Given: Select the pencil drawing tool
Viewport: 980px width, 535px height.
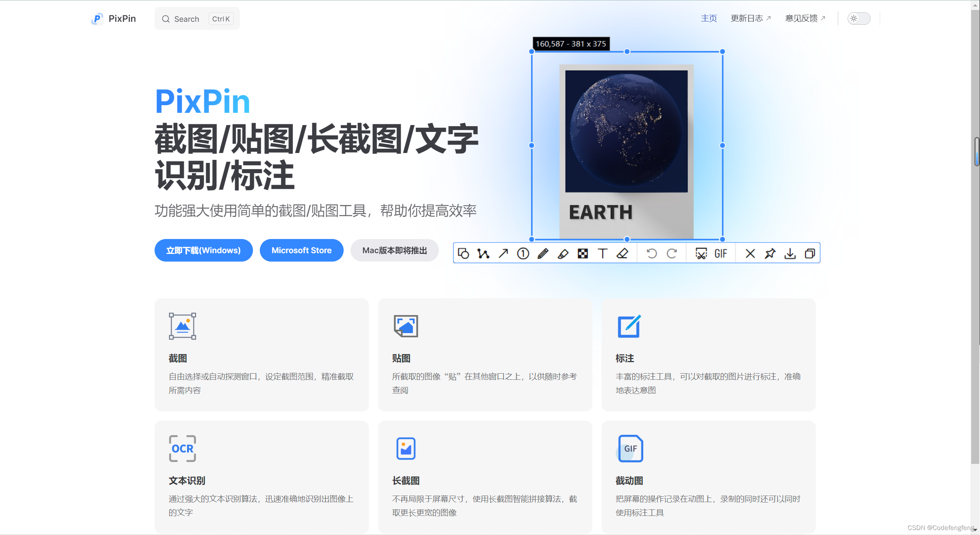Looking at the screenshot, I should 543,254.
